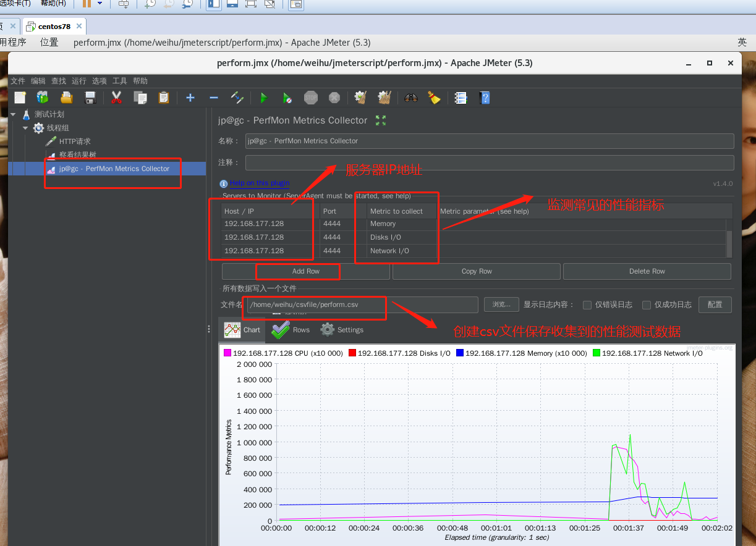The height and width of the screenshot is (546, 756).
Task: Switch to the Rows tab
Action: tap(291, 330)
